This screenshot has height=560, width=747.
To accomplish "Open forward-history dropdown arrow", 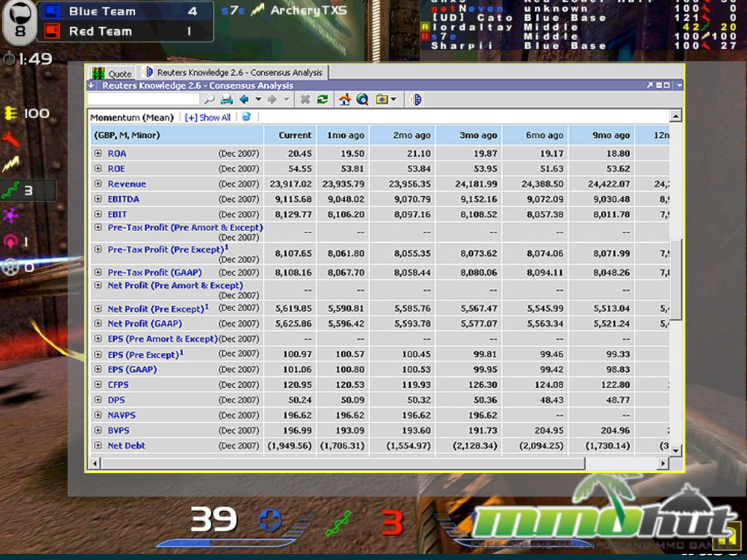I will (286, 99).
